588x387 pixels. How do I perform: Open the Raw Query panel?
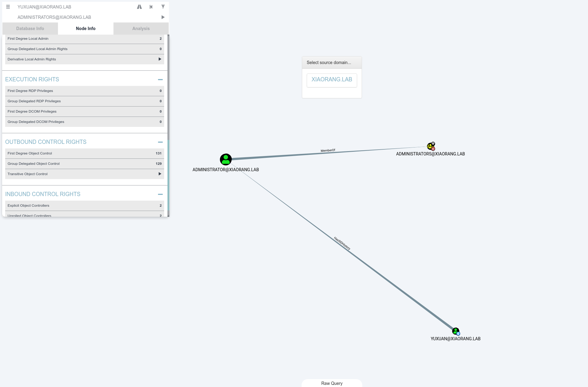pyautogui.click(x=332, y=383)
